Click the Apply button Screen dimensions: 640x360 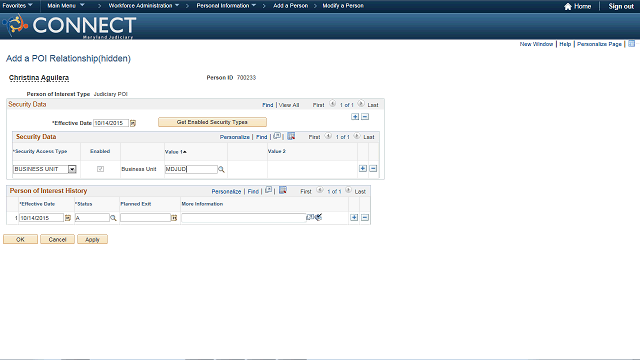pos(92,240)
